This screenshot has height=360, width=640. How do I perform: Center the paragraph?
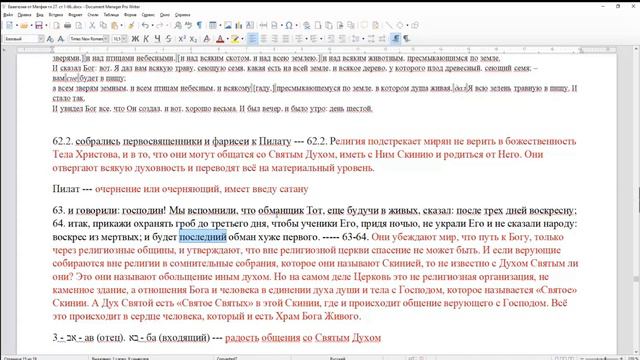[x=264, y=39]
